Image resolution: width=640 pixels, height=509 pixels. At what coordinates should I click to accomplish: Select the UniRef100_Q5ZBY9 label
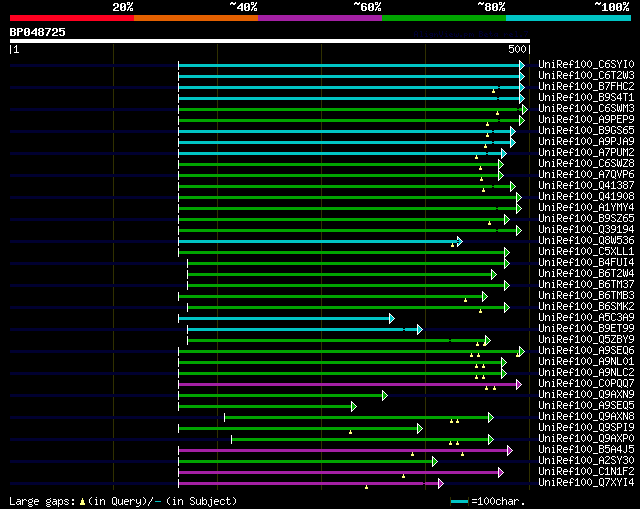[x=586, y=340]
